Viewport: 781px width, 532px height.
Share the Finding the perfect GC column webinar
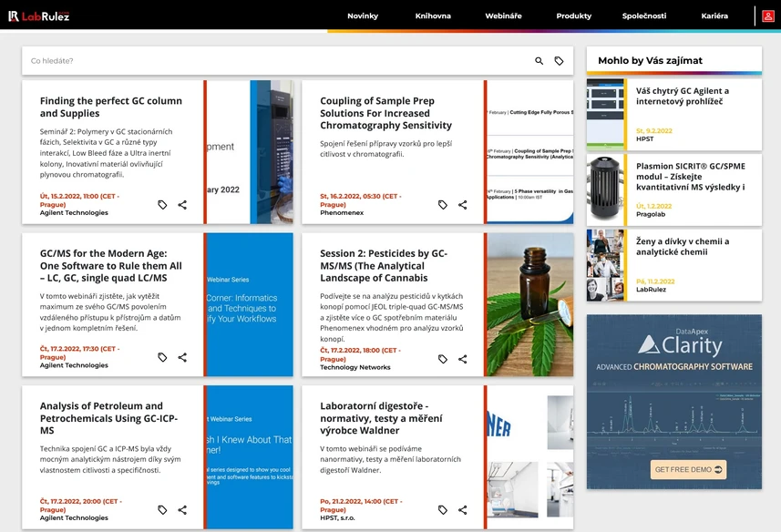click(x=182, y=205)
